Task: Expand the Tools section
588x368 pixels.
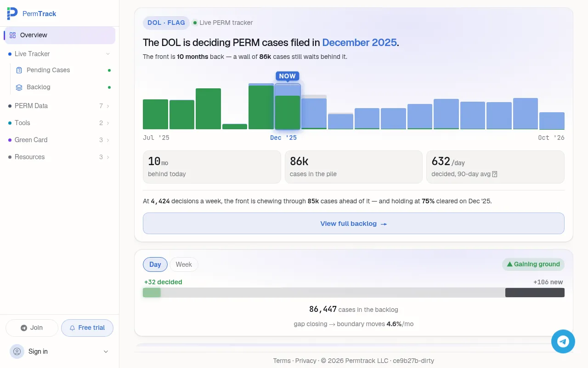Action: pos(60,123)
